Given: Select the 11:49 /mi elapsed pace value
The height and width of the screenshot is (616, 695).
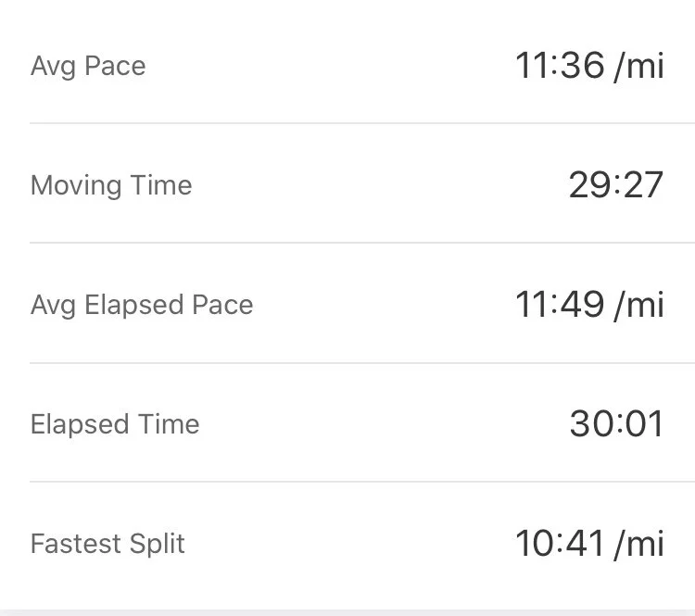Looking at the screenshot, I should pyautogui.click(x=589, y=305).
